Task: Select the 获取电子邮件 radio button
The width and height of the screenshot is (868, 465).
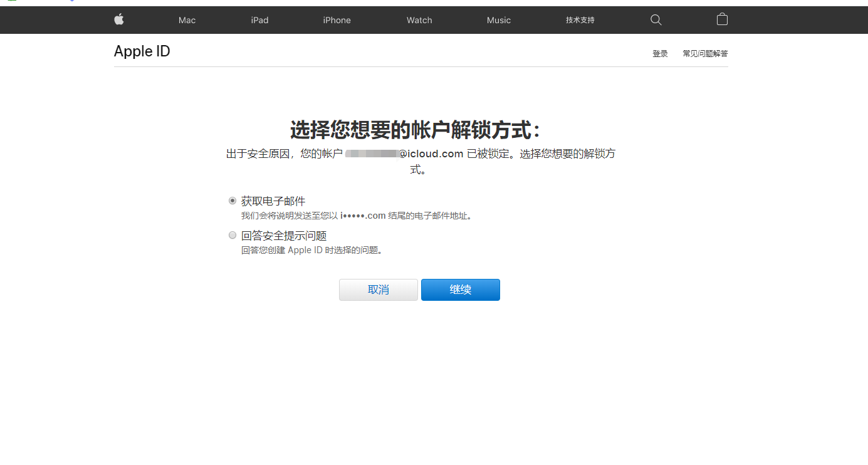Action: pos(233,201)
